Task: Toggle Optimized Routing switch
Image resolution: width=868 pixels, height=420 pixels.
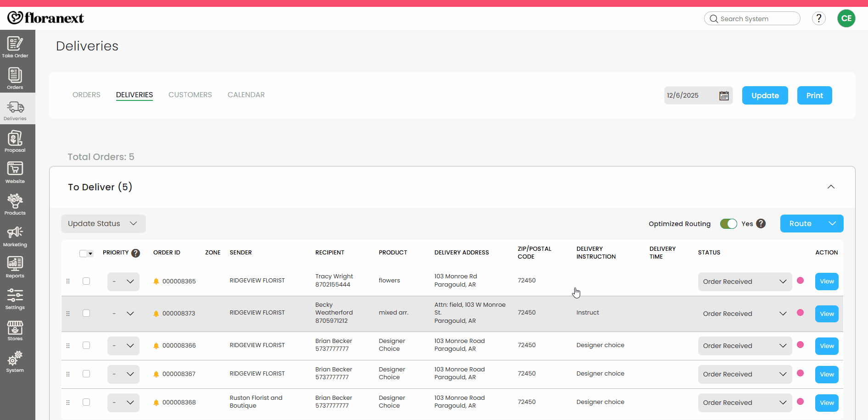Action: pos(728,224)
